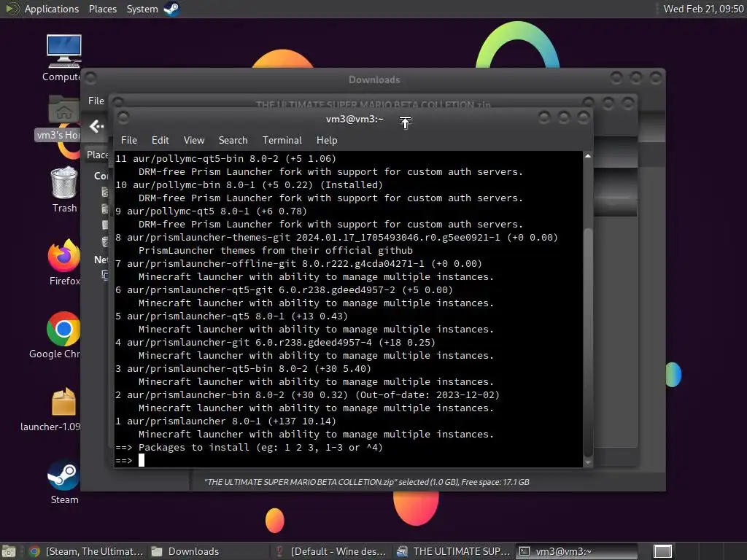Switch to Default Wine desktop taskbar entry
The height and width of the screenshot is (560, 747).
point(332,551)
